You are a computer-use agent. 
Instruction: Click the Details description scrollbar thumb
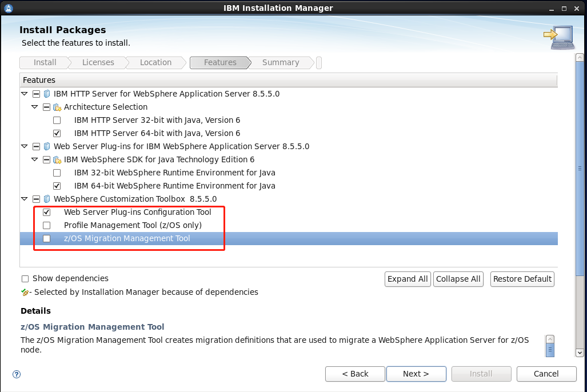(x=550, y=350)
